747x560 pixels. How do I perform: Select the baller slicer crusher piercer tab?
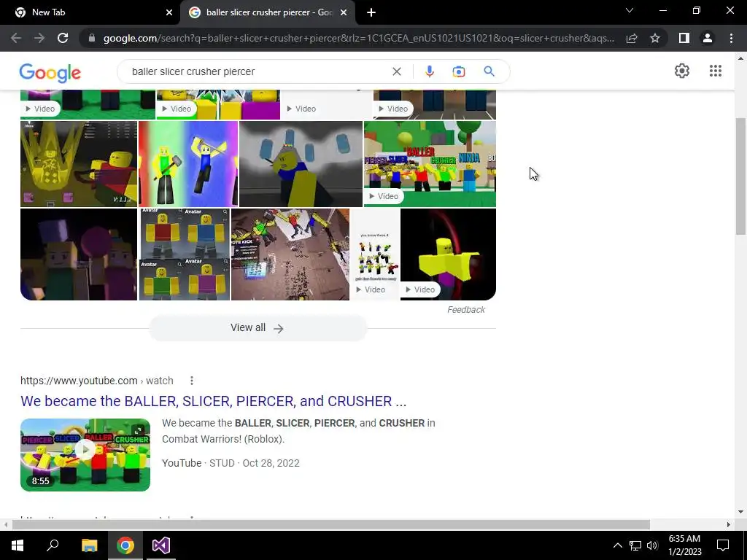(x=269, y=12)
